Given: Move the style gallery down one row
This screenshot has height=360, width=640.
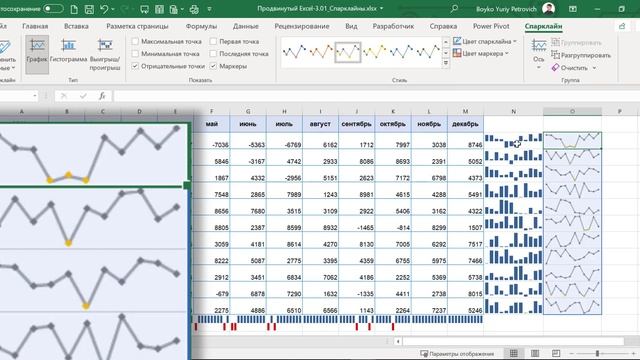Looking at the screenshot, I should tap(446, 53).
